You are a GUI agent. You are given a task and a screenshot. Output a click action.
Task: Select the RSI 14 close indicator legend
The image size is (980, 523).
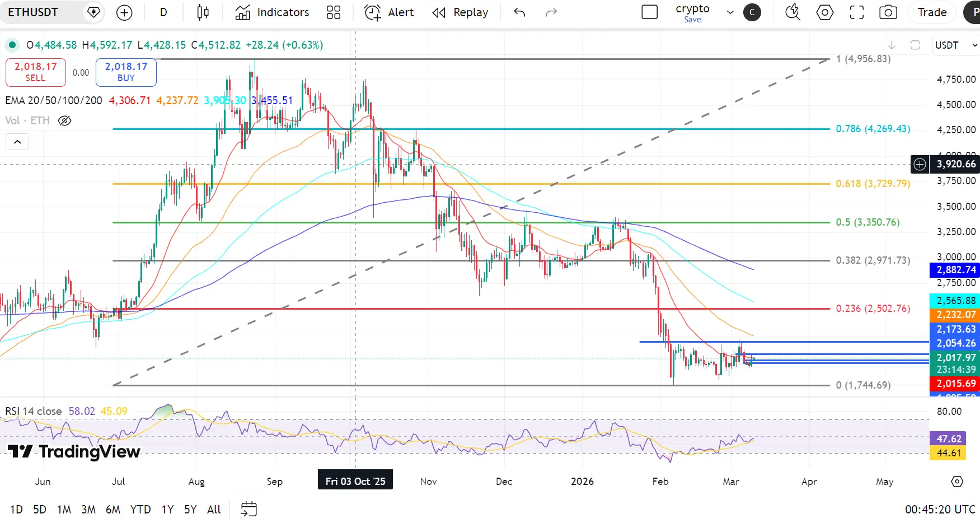tap(34, 411)
